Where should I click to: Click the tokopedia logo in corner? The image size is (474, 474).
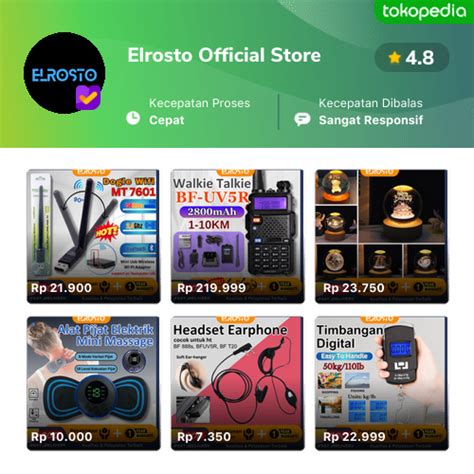point(424,12)
